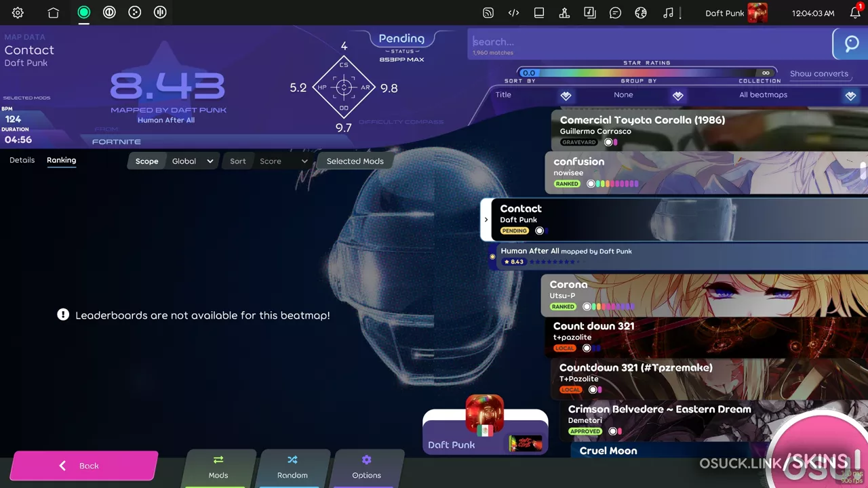The height and width of the screenshot is (488, 868).
Task: Open the dashboard globe icon
Action: pos(641,13)
